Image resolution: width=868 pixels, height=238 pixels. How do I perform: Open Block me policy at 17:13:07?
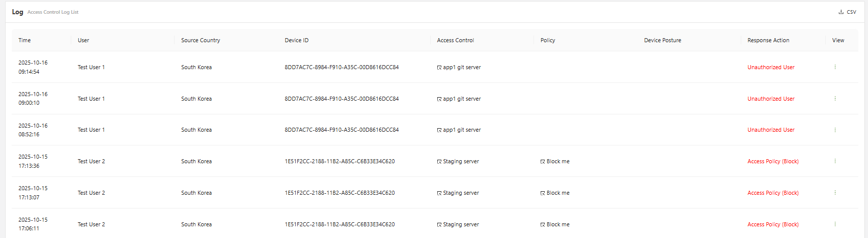pyautogui.click(x=557, y=193)
